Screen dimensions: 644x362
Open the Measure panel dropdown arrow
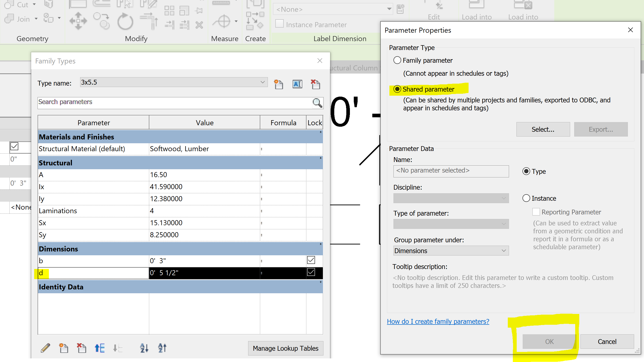click(x=236, y=21)
